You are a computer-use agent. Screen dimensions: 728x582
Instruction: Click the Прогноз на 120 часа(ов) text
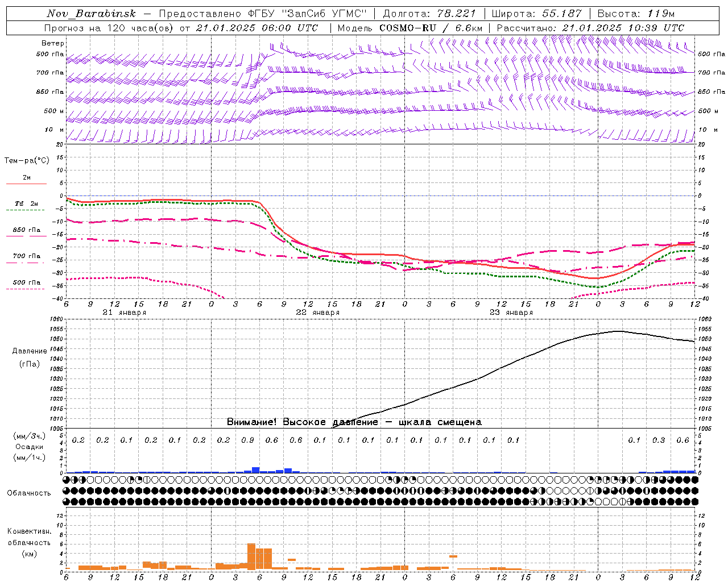110,28
